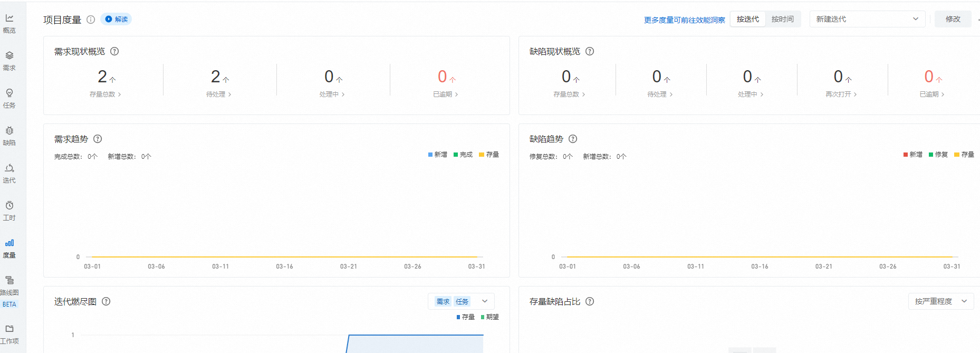
Task: Click 需求 待处理 value 2
Action: click(216, 77)
